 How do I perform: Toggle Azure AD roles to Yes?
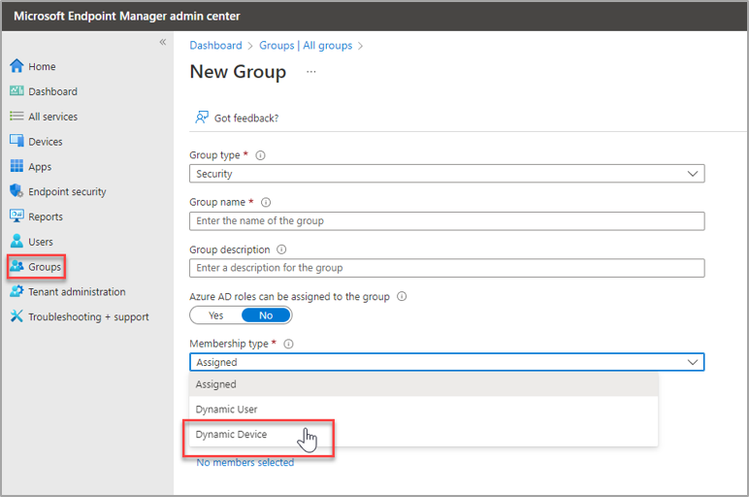coord(216,315)
